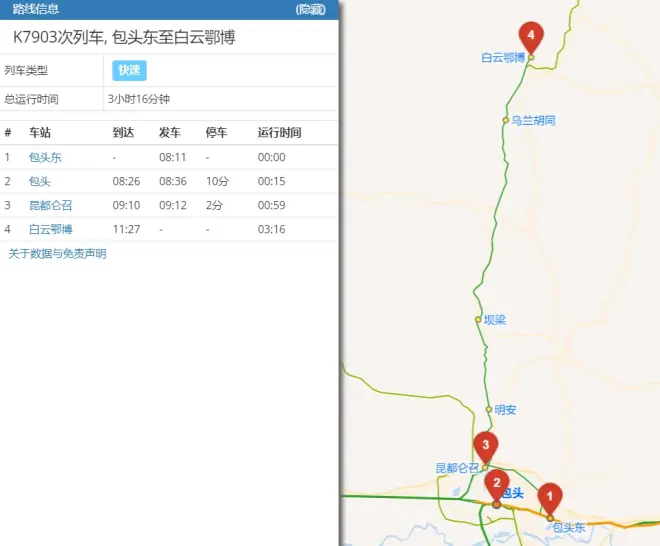Open the 昆都仑召 station link in table

[x=51, y=205]
